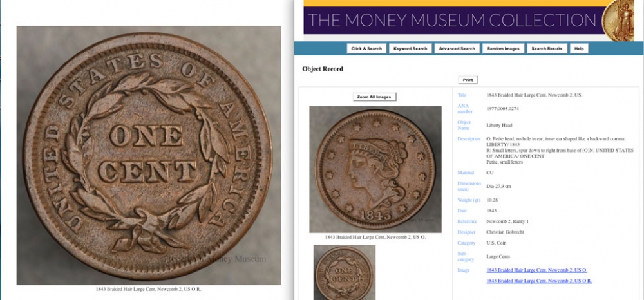This screenshot has width=644, height=300.
Task: Click the large coin image caption text
Action: point(149,289)
